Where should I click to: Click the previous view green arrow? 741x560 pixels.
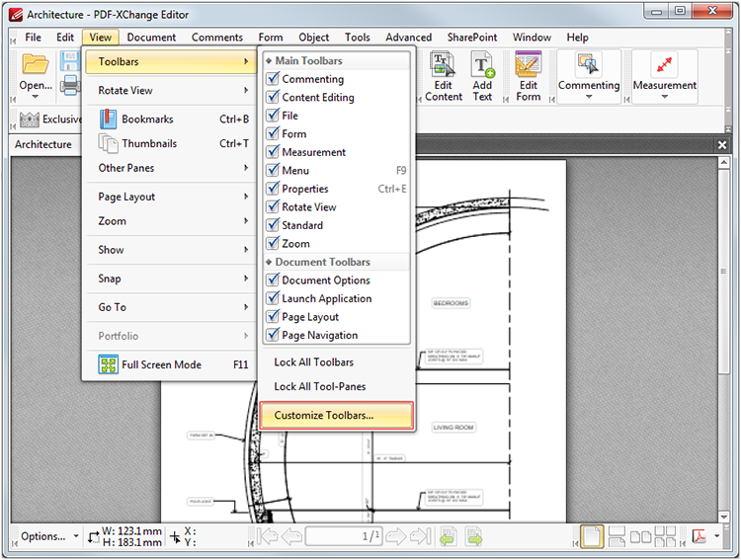coord(448,536)
